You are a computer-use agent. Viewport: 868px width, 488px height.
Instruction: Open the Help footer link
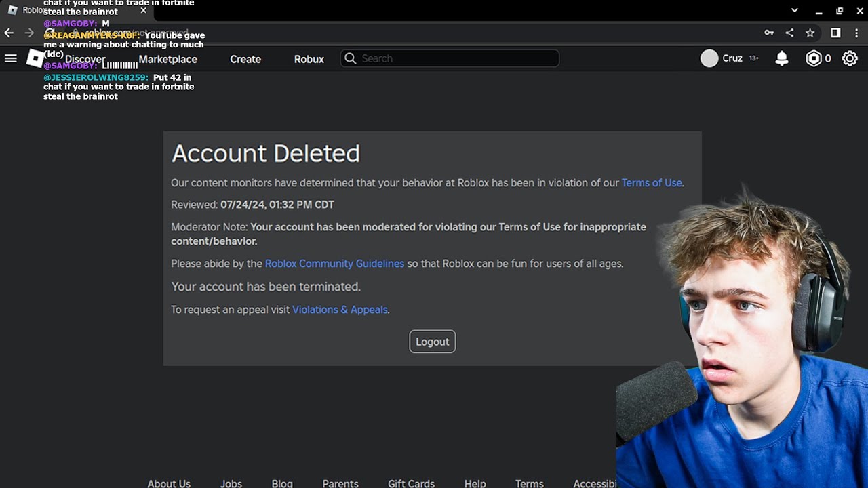(475, 483)
